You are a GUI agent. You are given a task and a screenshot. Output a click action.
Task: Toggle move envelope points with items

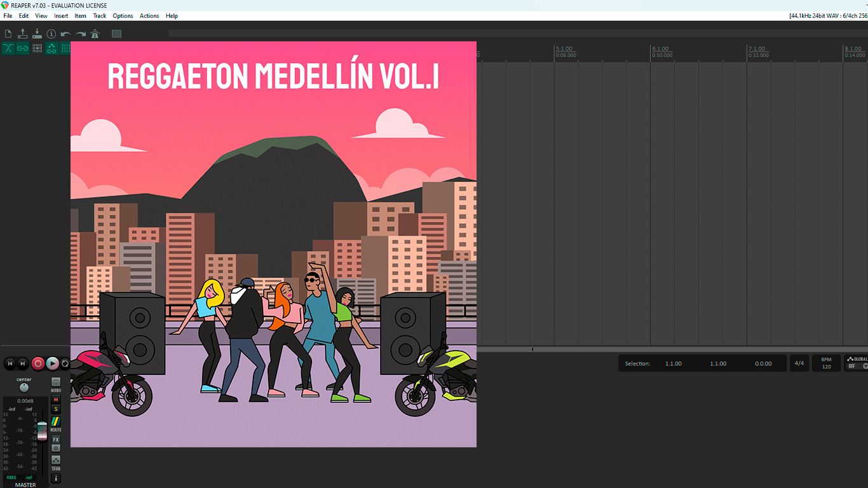coord(51,48)
